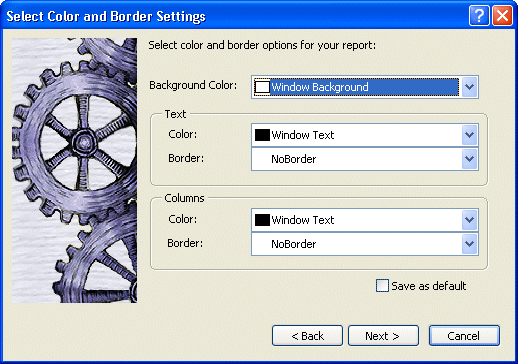This screenshot has width=518, height=364.
Task: Click the Background Color label
Action: [193, 85]
